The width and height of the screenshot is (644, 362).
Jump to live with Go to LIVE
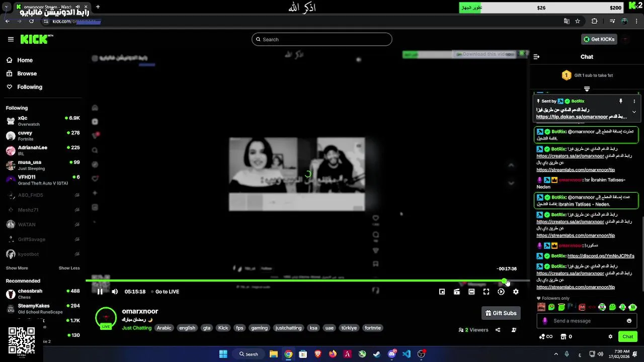167,292
